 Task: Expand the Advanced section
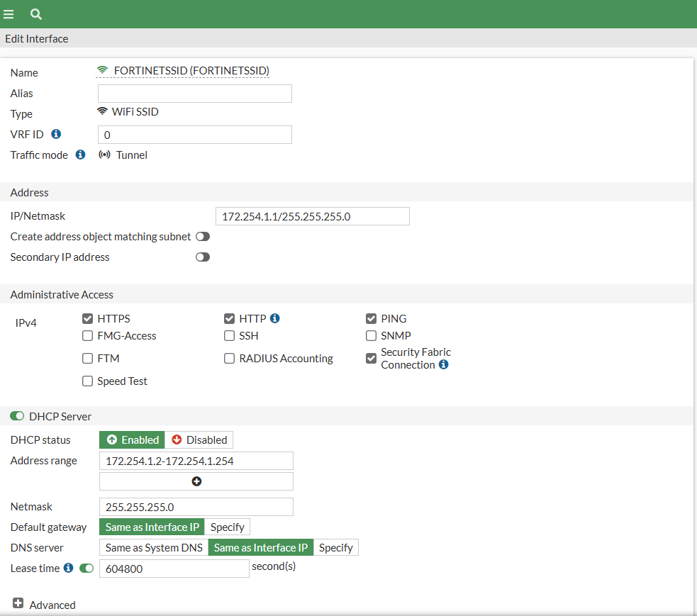[x=18, y=603]
